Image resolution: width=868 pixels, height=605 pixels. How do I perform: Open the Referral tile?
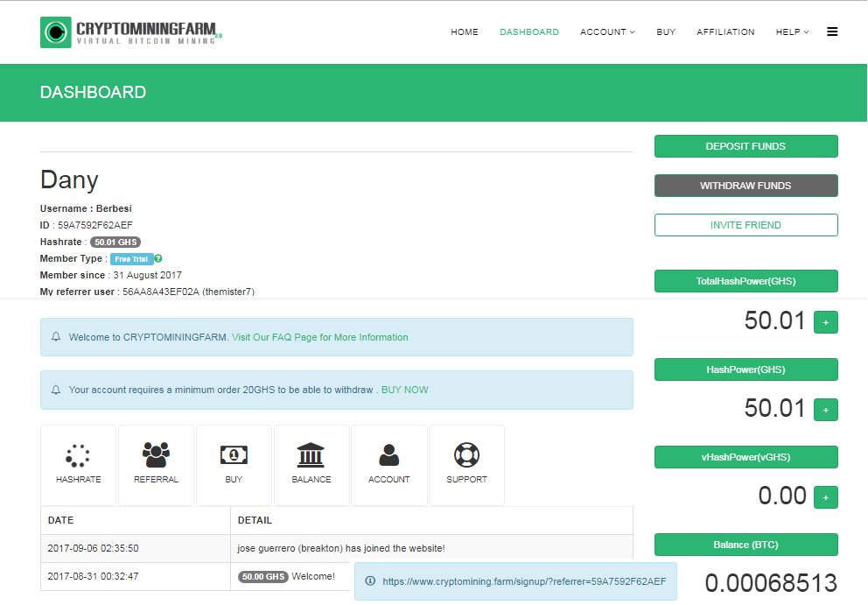(156, 465)
